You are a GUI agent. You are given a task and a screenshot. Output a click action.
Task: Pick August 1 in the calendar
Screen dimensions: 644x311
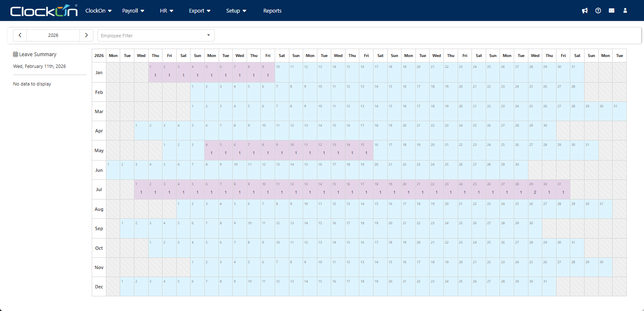183,209
